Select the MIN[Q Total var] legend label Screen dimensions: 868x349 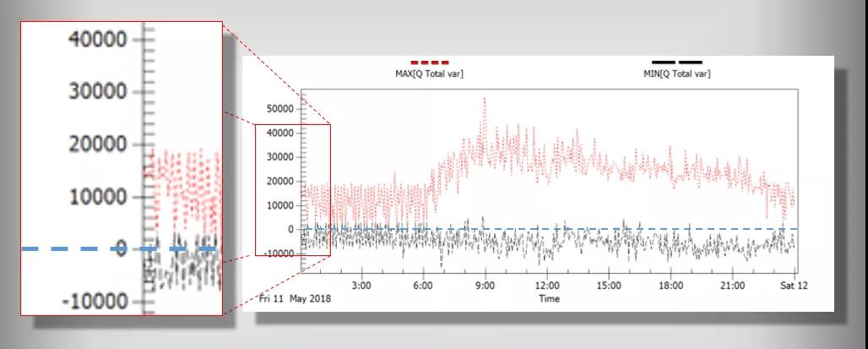tap(676, 74)
